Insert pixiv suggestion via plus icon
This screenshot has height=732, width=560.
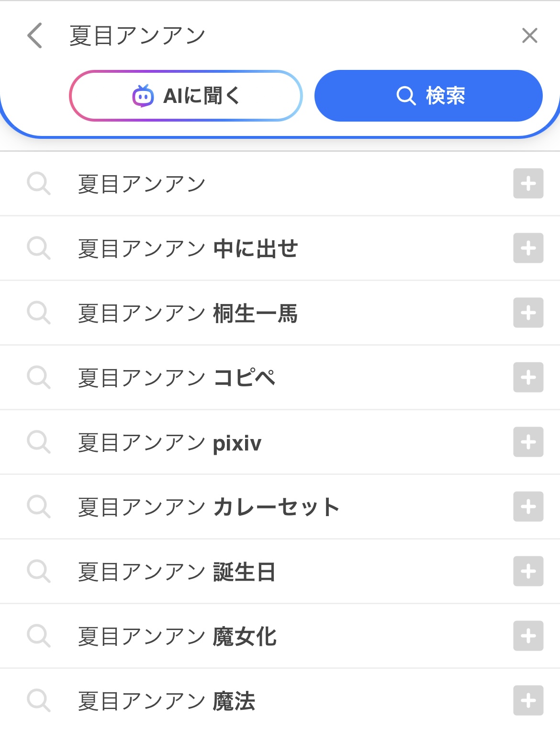pyautogui.click(x=528, y=442)
